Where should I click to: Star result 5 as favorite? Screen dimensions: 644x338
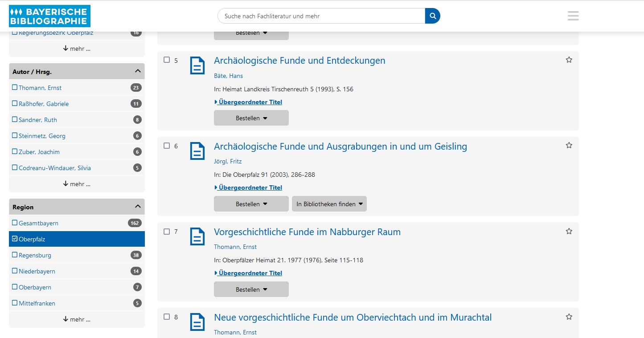pyautogui.click(x=569, y=60)
